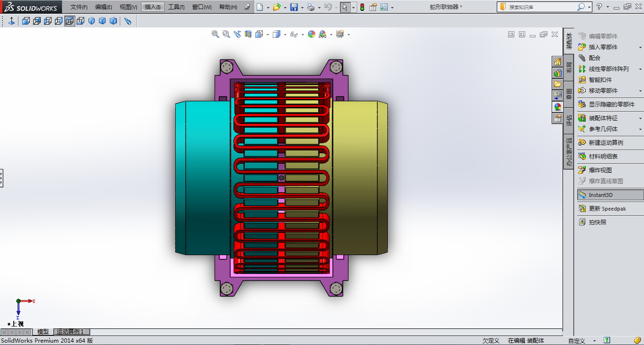Switch to Left view orientation cube
Viewport: 644px width, 345px height.
pyautogui.click(x=48, y=21)
